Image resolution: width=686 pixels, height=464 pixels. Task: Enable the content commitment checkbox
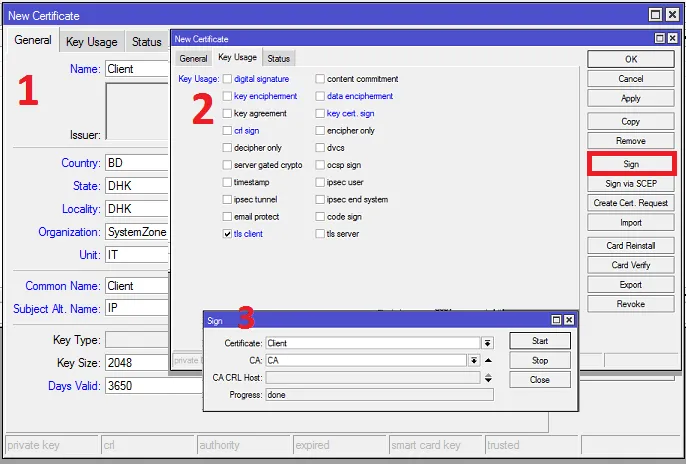click(320, 79)
